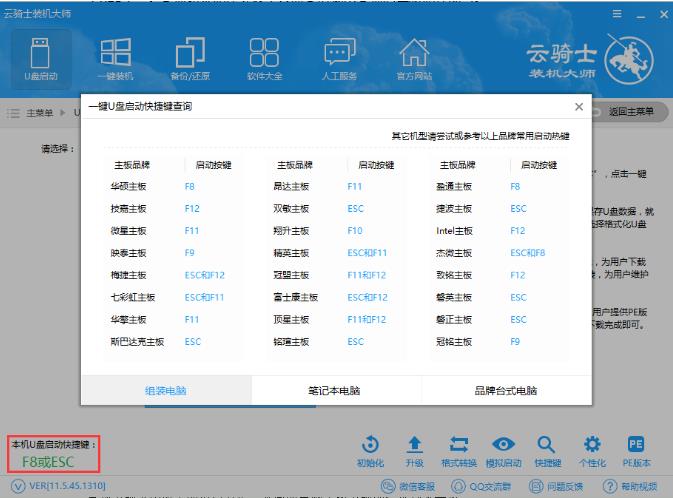Viewport: 673px width, 498px height.
Task: Open the hamburger menu in title bar
Action: tap(617, 14)
